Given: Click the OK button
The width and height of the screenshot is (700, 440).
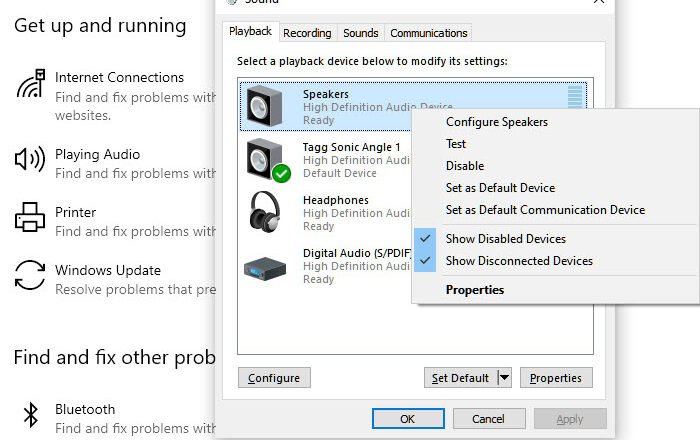Looking at the screenshot, I should [x=407, y=419].
